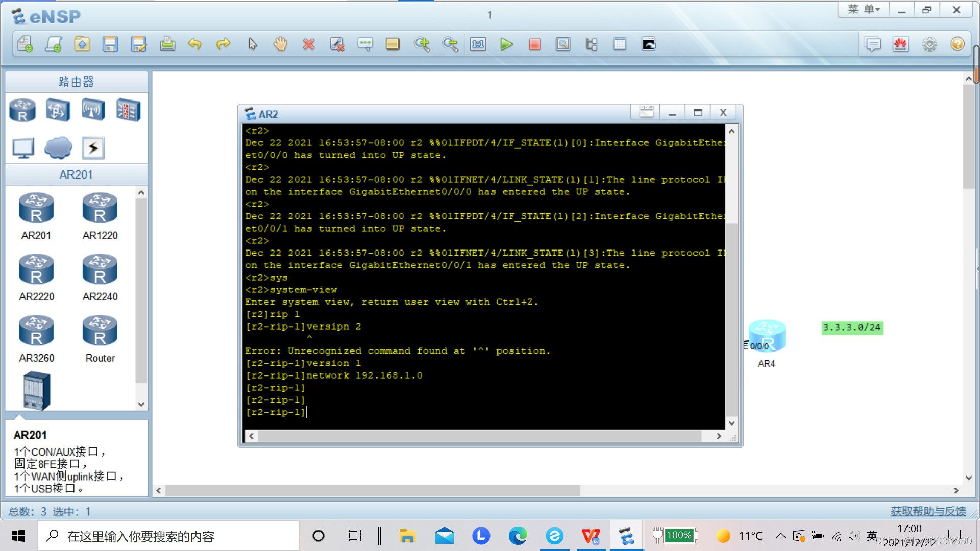The height and width of the screenshot is (551, 980).
Task: Open the 菜单 dropdown menu
Action: [x=864, y=10]
